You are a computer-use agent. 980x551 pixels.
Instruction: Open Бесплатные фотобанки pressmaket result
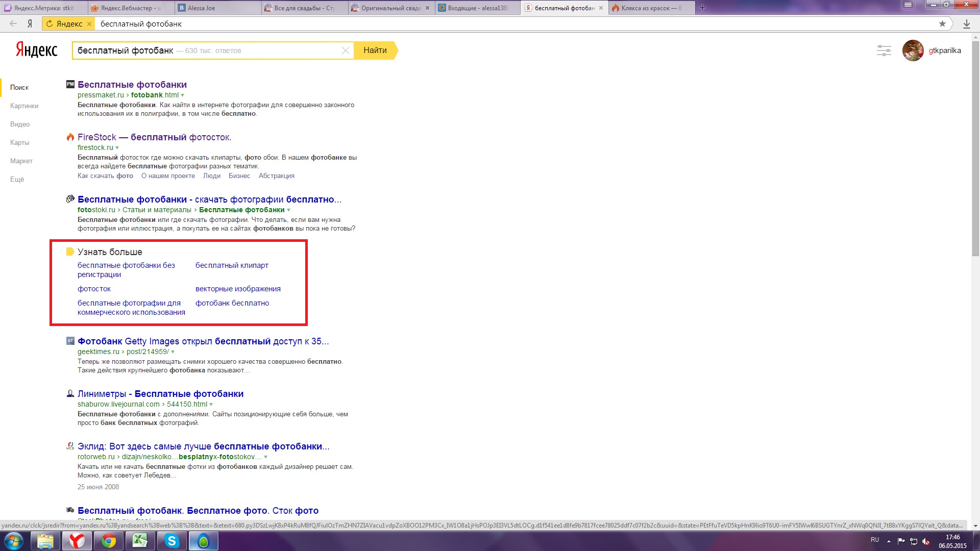tap(132, 85)
